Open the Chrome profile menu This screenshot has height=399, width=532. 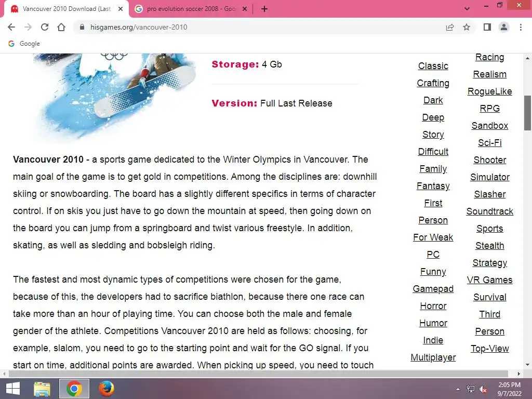[x=504, y=27]
